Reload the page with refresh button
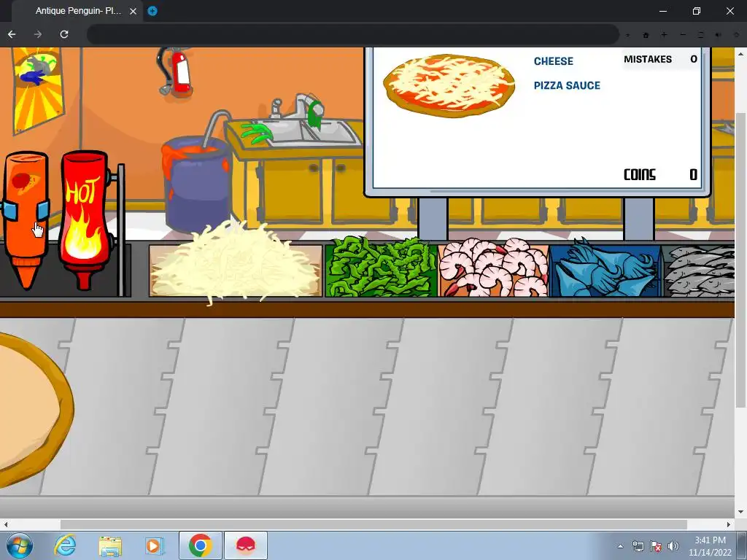The width and height of the screenshot is (747, 560). [64, 34]
